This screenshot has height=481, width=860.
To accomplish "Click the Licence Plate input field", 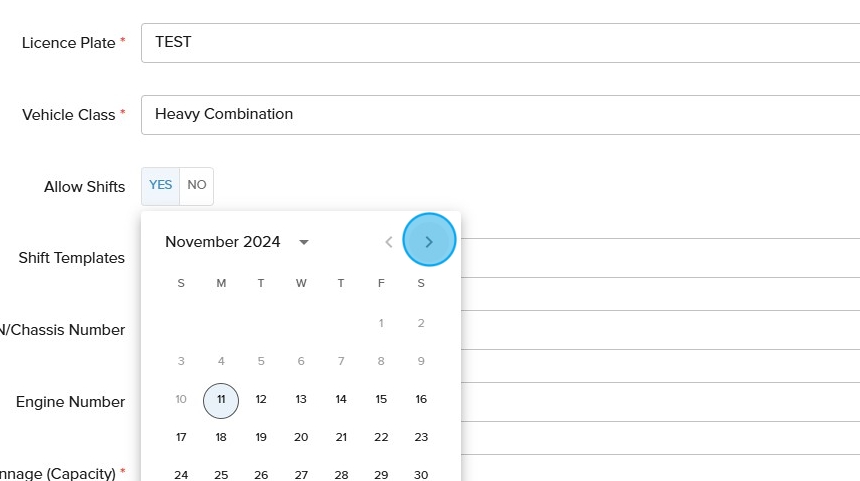I will pos(500,43).
